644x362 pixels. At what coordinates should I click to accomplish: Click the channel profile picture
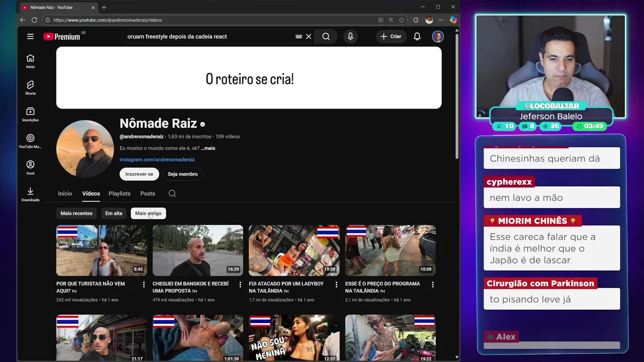pos(85,148)
